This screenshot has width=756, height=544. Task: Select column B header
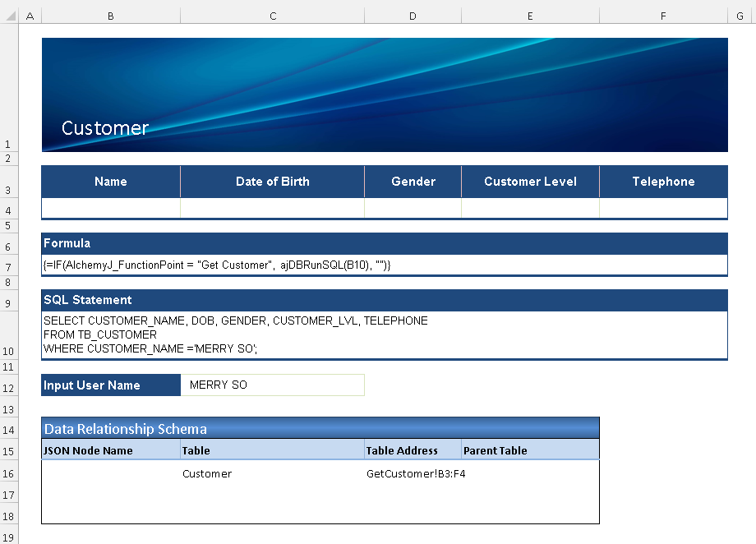[x=110, y=16]
